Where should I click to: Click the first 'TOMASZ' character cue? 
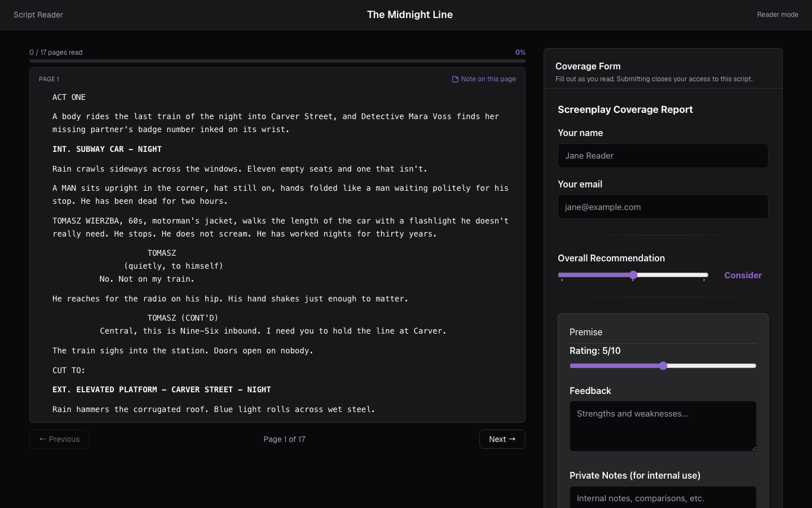coord(162,253)
